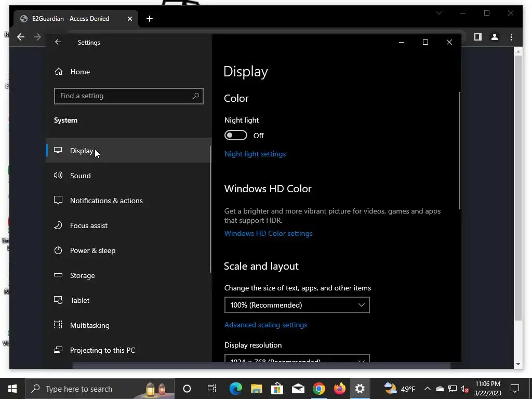
Task: Go back using the Settings back arrow
Action: pos(58,42)
